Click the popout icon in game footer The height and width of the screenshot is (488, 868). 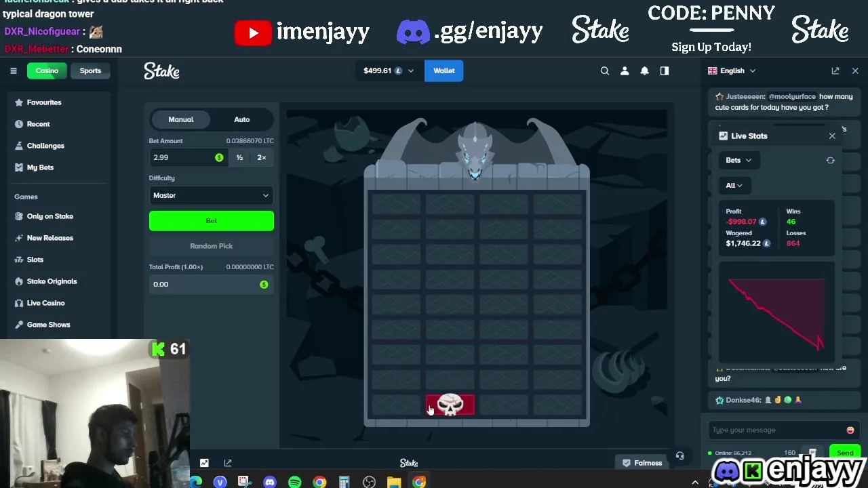228,463
